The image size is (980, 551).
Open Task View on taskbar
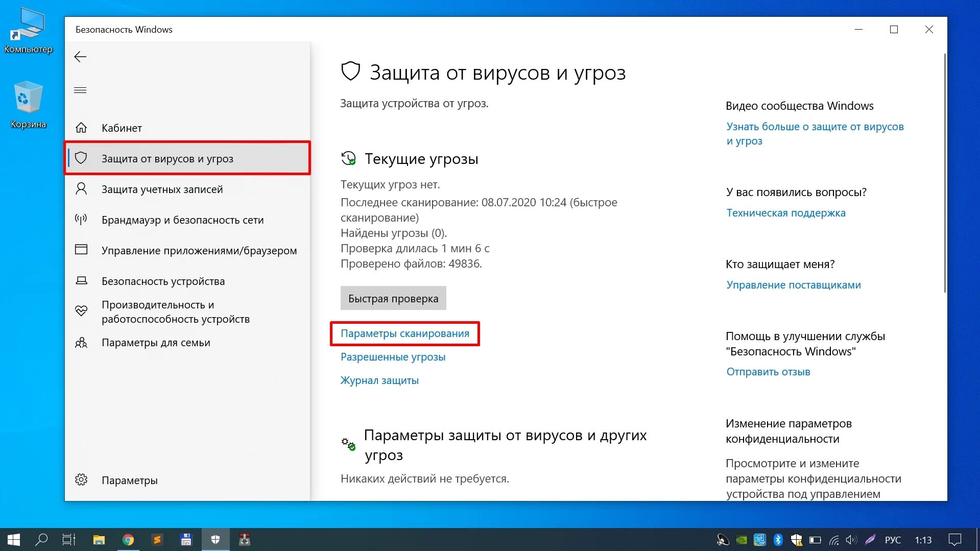(69, 540)
